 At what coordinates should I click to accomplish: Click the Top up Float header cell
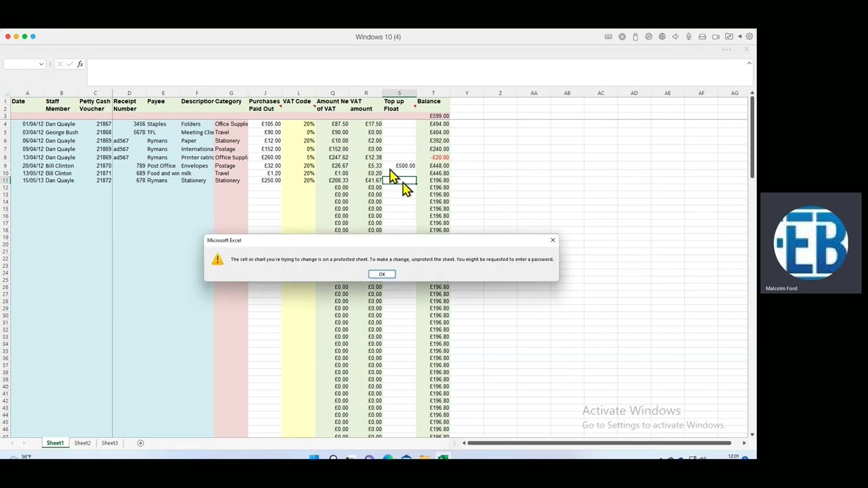pos(399,104)
